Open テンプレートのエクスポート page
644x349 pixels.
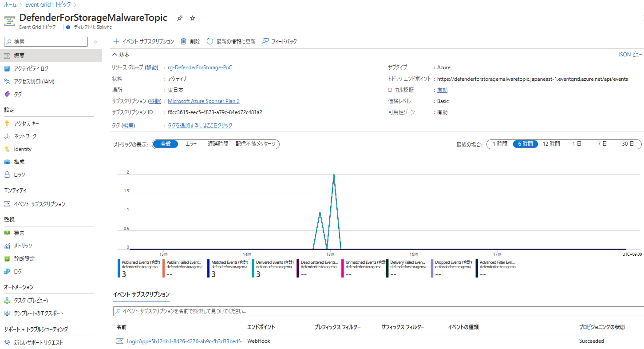pyautogui.click(x=39, y=313)
